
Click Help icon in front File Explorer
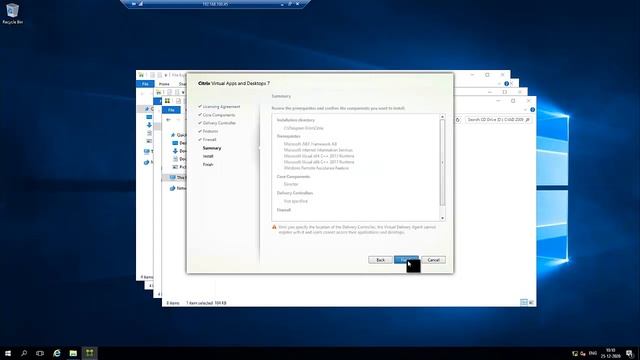532,110
